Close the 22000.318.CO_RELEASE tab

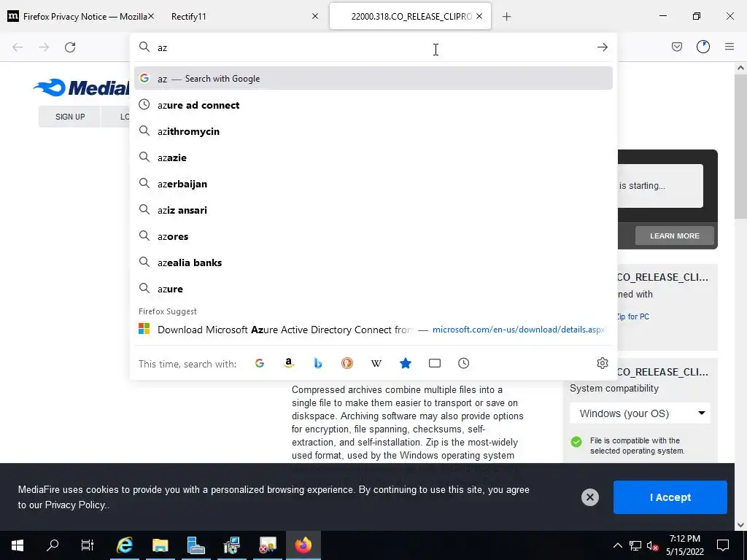click(479, 16)
